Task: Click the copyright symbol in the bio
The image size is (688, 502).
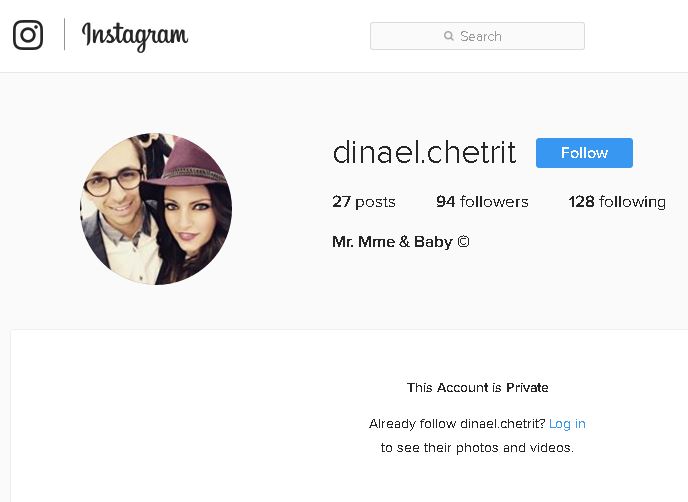Action: (x=463, y=241)
